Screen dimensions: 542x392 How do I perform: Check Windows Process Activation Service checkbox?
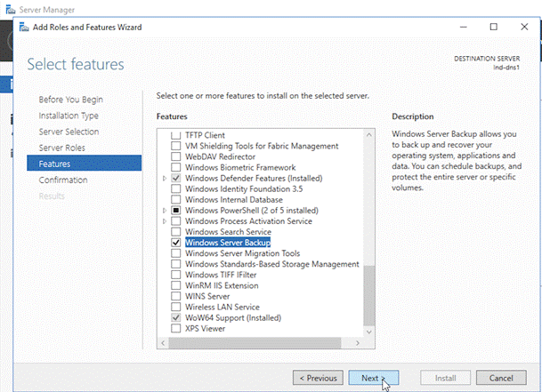(x=175, y=220)
